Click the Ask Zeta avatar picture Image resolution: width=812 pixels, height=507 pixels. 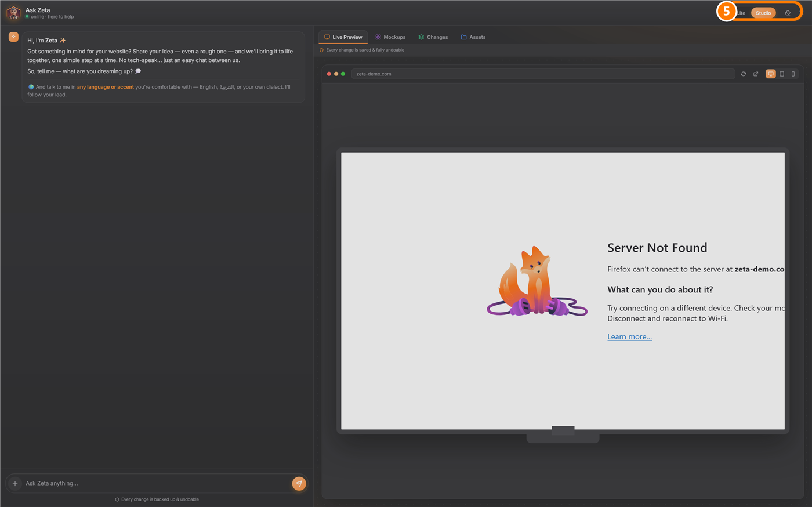(x=13, y=13)
